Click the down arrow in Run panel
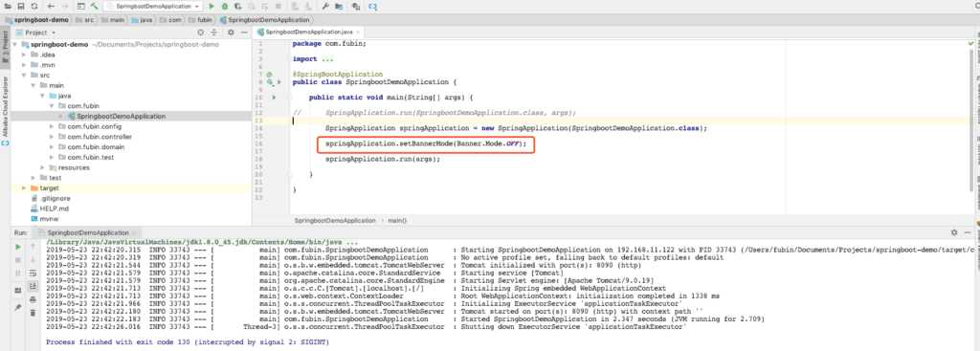 click(33, 260)
